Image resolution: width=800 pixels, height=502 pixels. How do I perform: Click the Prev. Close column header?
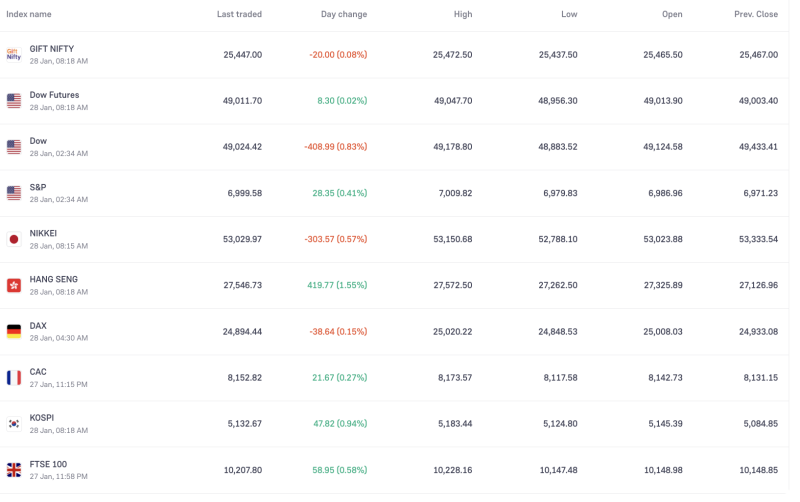[756, 14]
